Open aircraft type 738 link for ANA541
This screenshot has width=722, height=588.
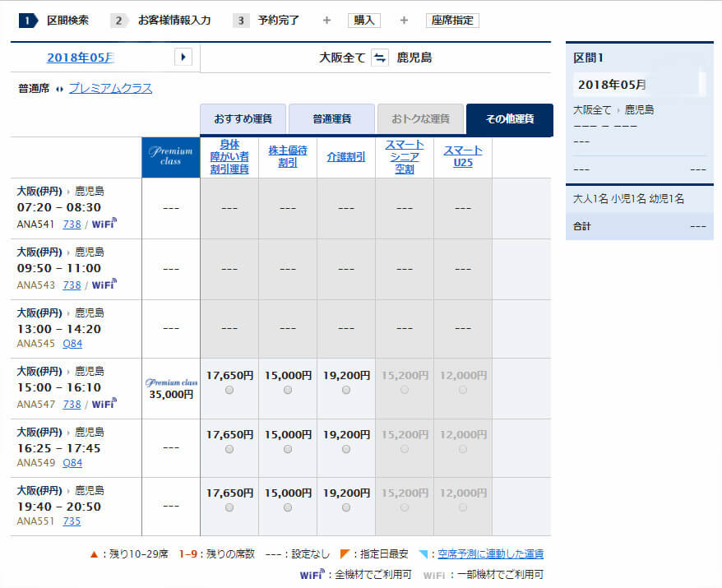(72, 223)
